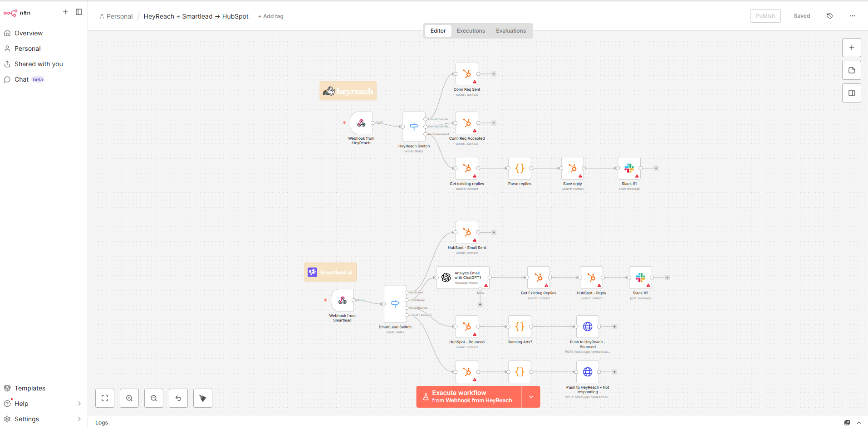
Task: Select the HeyReach Switch node
Action: [414, 127]
